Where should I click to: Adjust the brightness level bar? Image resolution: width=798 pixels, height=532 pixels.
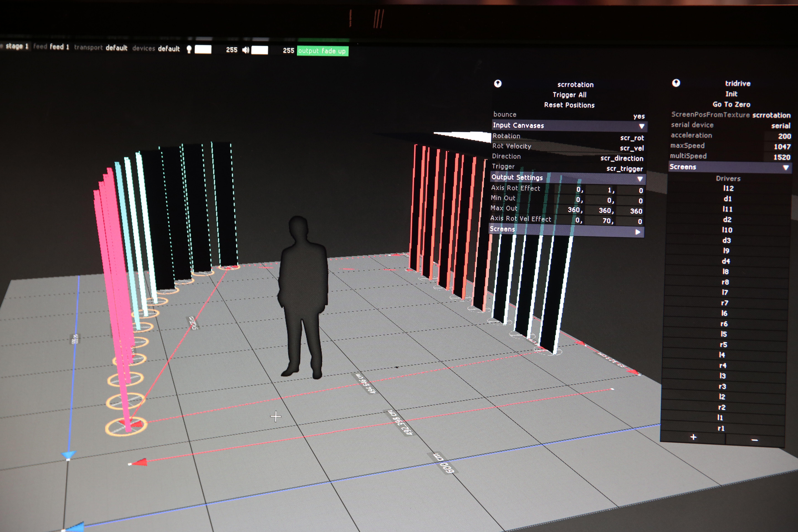[203, 50]
